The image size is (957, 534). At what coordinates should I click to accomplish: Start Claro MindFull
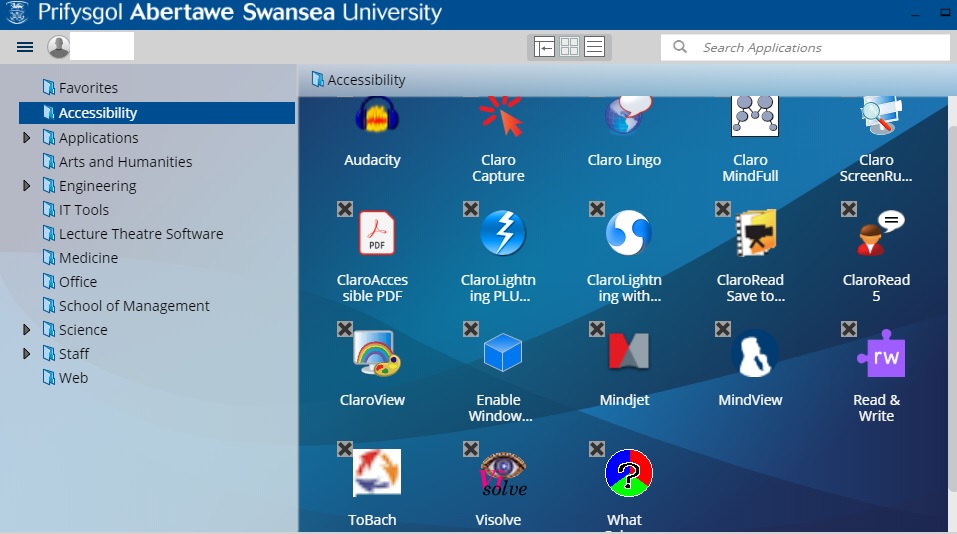pos(754,116)
